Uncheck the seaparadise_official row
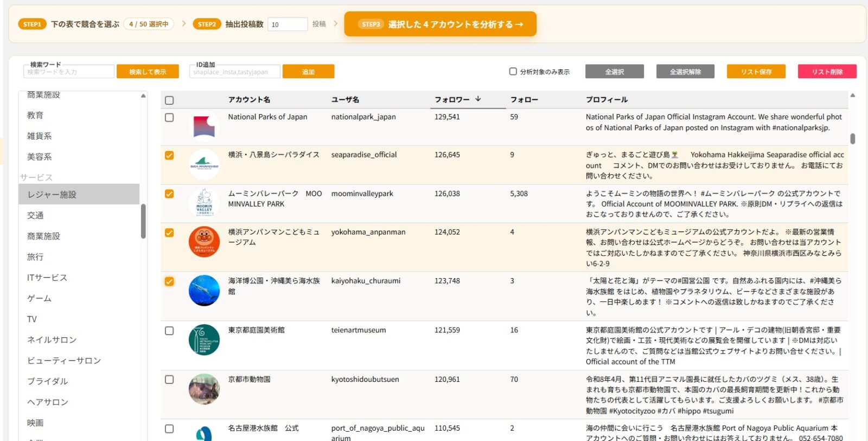The height and width of the screenshot is (441, 868). (x=169, y=155)
